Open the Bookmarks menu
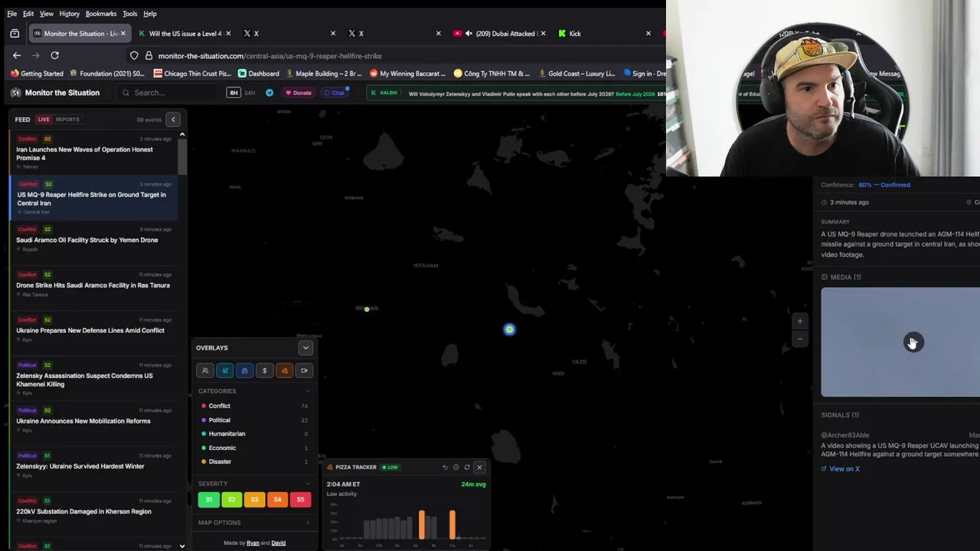The image size is (980, 551). pos(101,14)
